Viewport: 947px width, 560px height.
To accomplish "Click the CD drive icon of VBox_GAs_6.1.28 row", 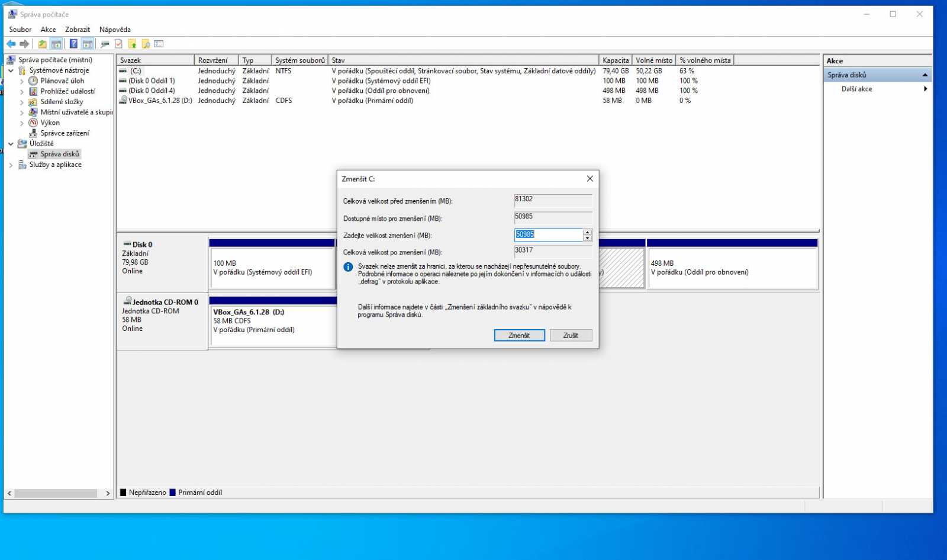I will (123, 100).
